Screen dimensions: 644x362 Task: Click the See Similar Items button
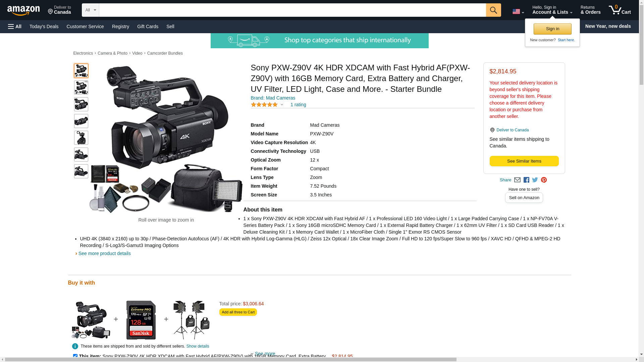[524, 161]
